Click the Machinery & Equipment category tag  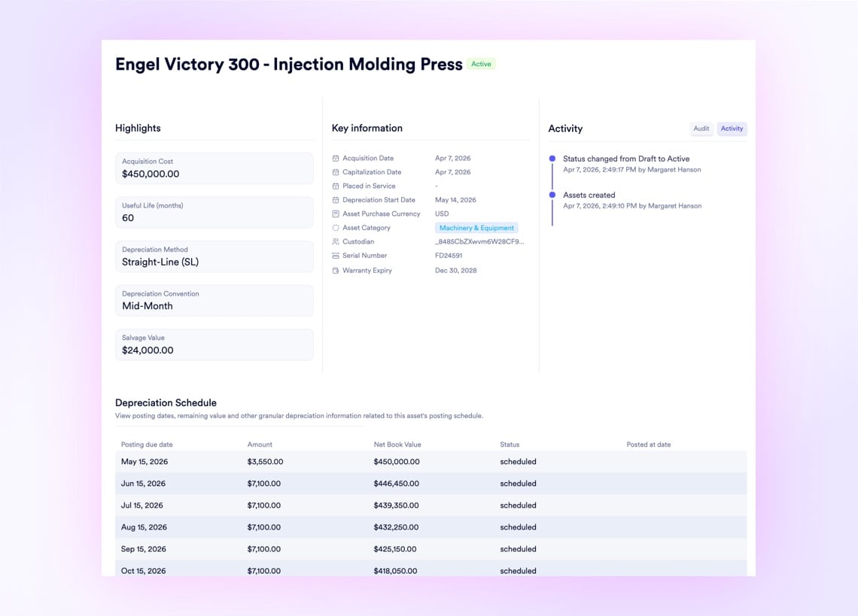click(476, 228)
